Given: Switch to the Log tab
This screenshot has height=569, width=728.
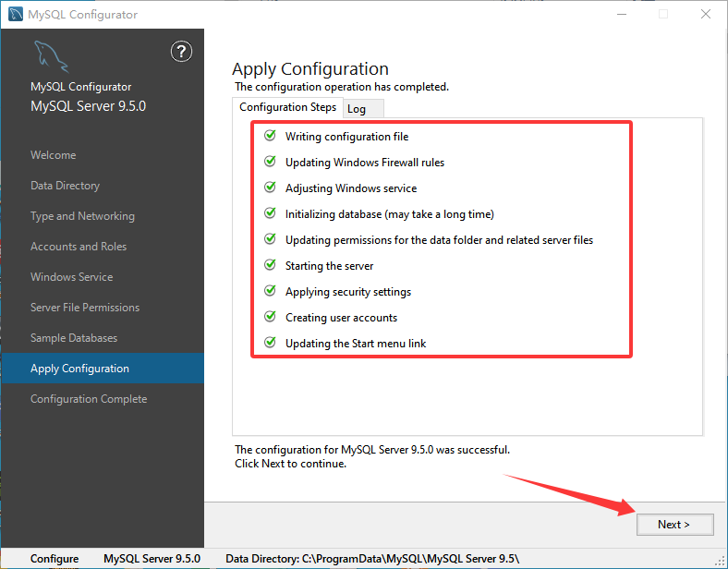Looking at the screenshot, I should (357, 109).
